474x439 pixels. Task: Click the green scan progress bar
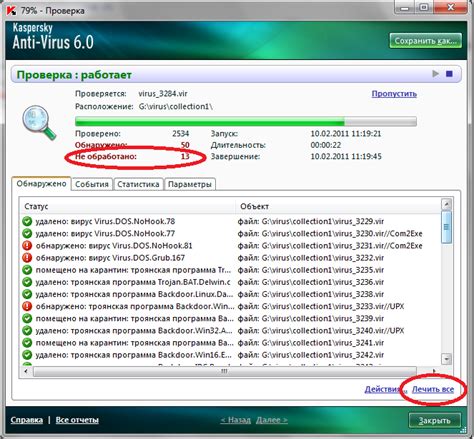point(246,121)
